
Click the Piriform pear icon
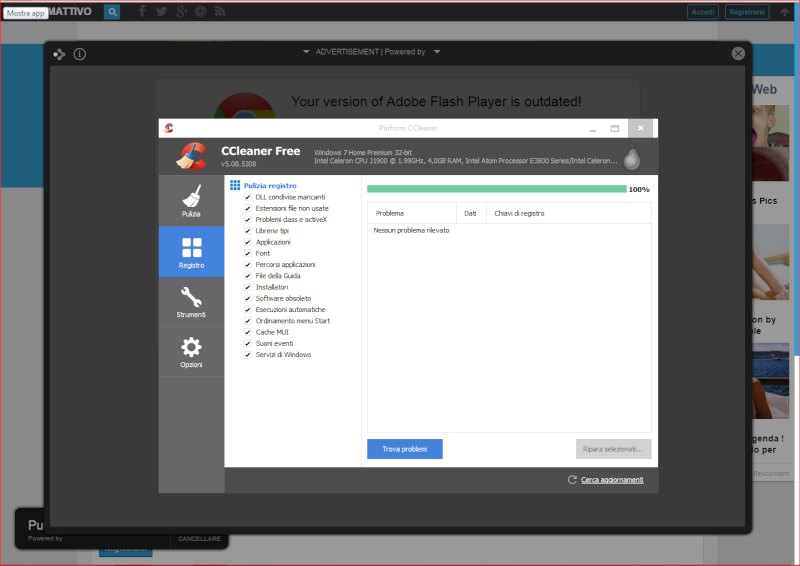(632, 157)
